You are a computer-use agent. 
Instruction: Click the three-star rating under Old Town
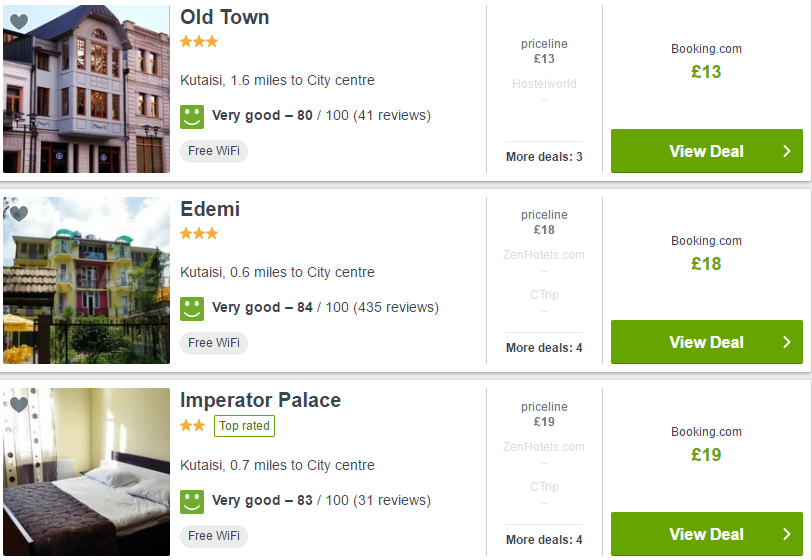[199, 41]
